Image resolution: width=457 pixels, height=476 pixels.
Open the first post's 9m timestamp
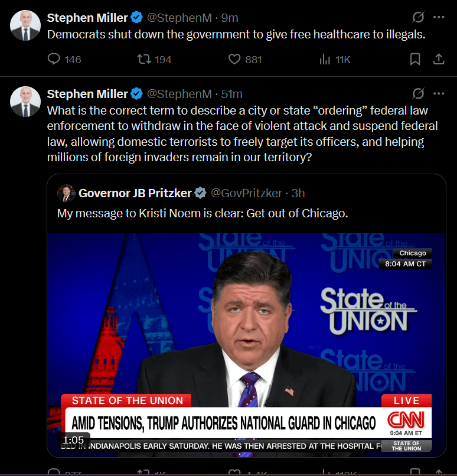(x=230, y=18)
